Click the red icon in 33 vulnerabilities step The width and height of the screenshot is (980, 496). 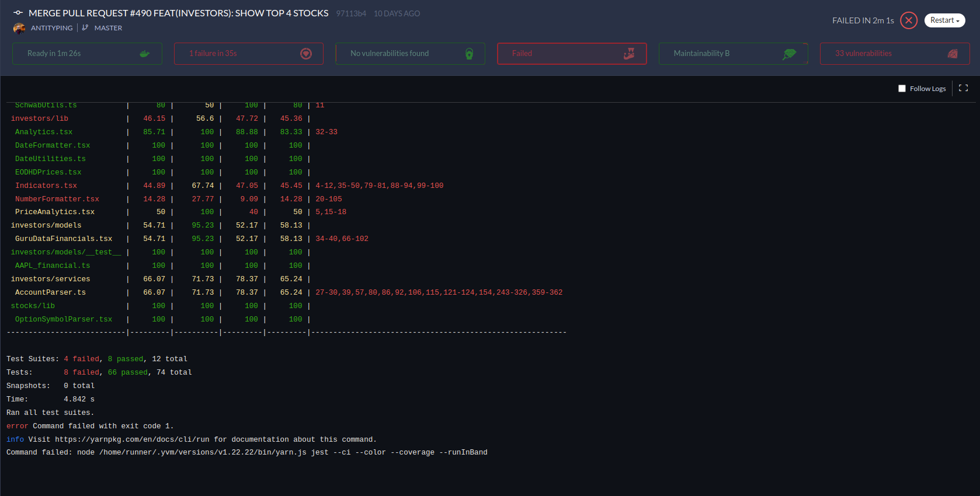(952, 54)
